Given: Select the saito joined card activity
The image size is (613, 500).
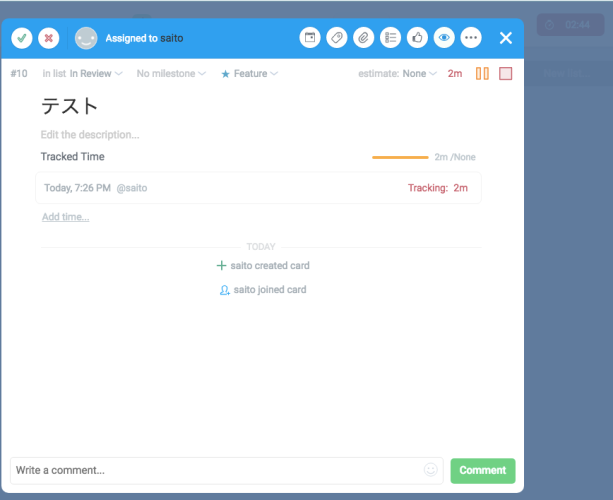Looking at the screenshot, I should pos(263,290).
